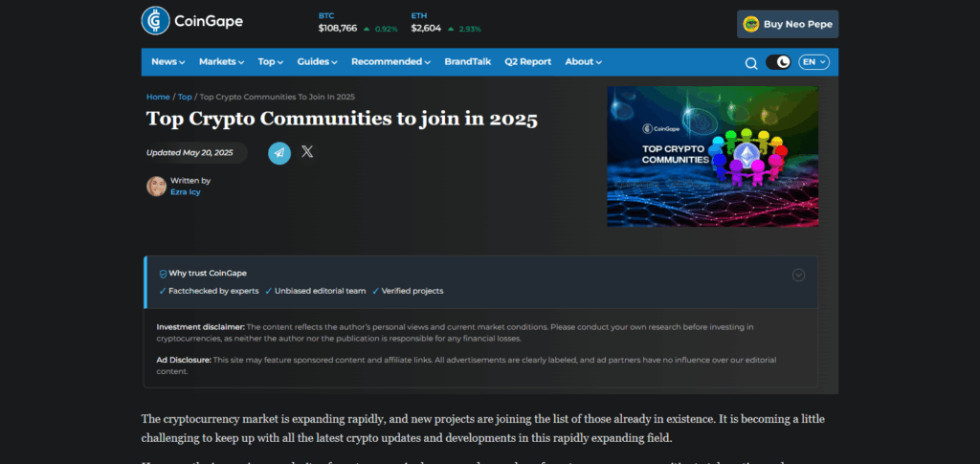Click the Ad Disclosure label

(184, 361)
